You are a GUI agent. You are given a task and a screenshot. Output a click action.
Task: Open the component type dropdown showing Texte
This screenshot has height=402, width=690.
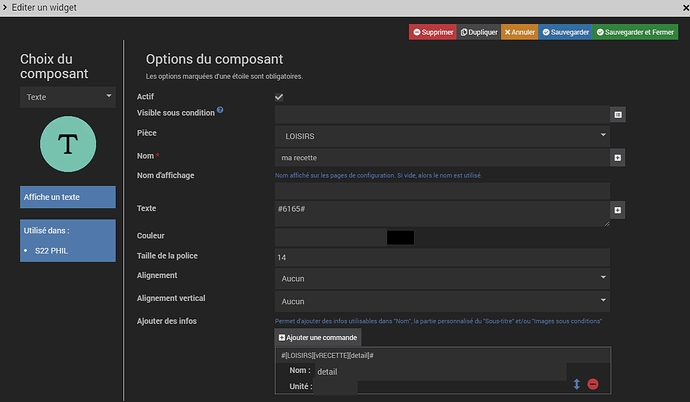[x=67, y=97]
